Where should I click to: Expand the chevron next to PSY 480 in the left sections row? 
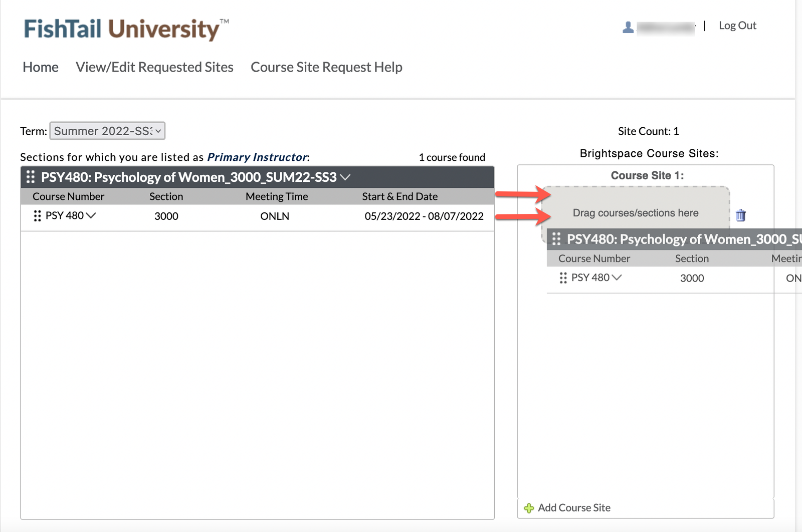point(91,215)
